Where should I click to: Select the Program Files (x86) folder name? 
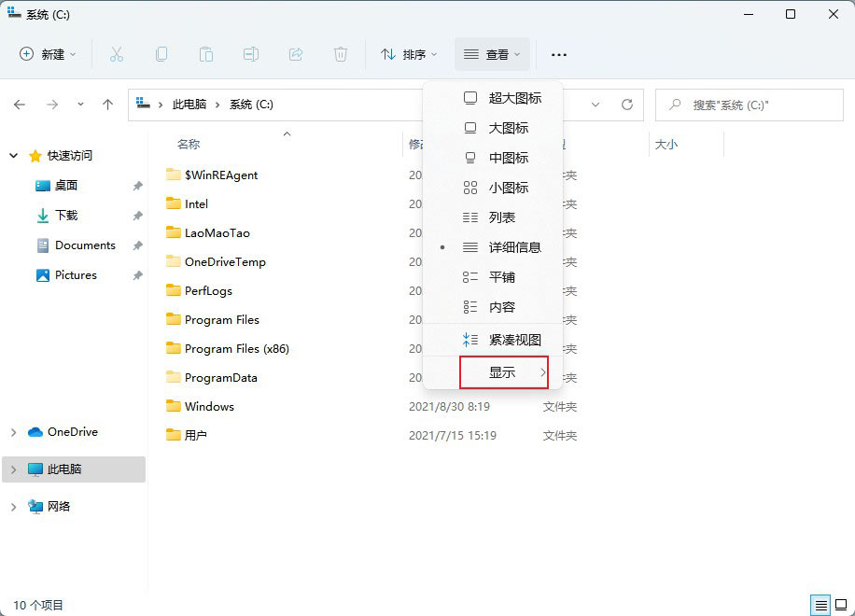tap(237, 349)
